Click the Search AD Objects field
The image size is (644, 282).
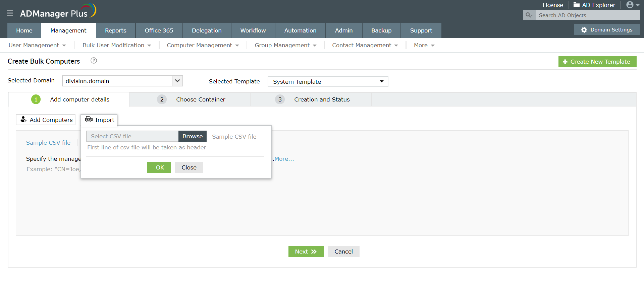pyautogui.click(x=588, y=15)
